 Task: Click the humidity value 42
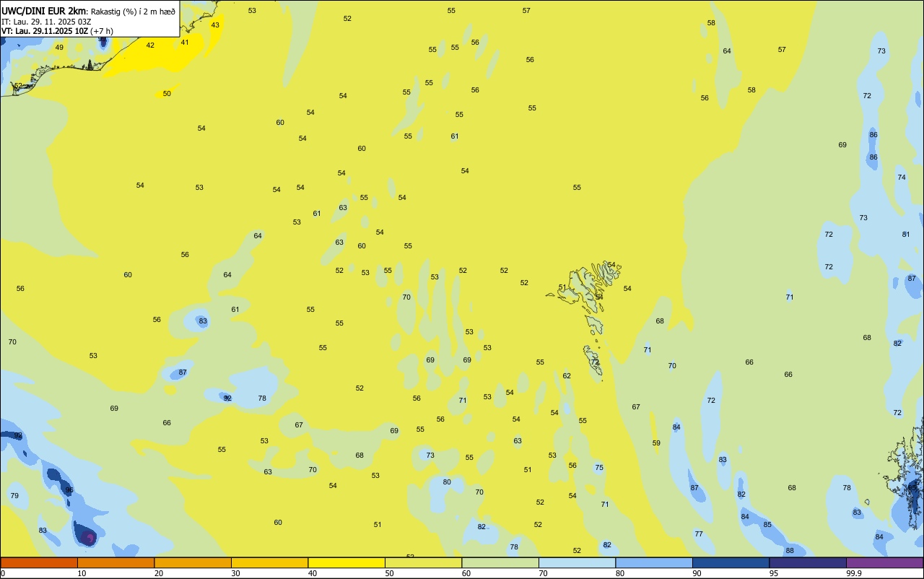coord(150,45)
